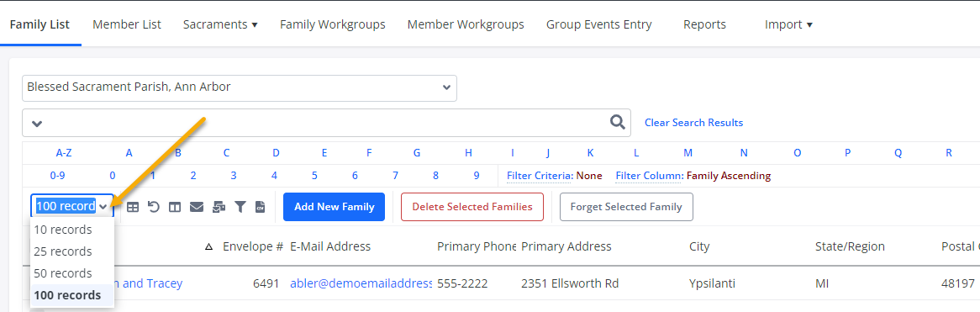Click the reset undo arrow icon
Screen dimensions: 980x312
pyautogui.click(x=154, y=206)
